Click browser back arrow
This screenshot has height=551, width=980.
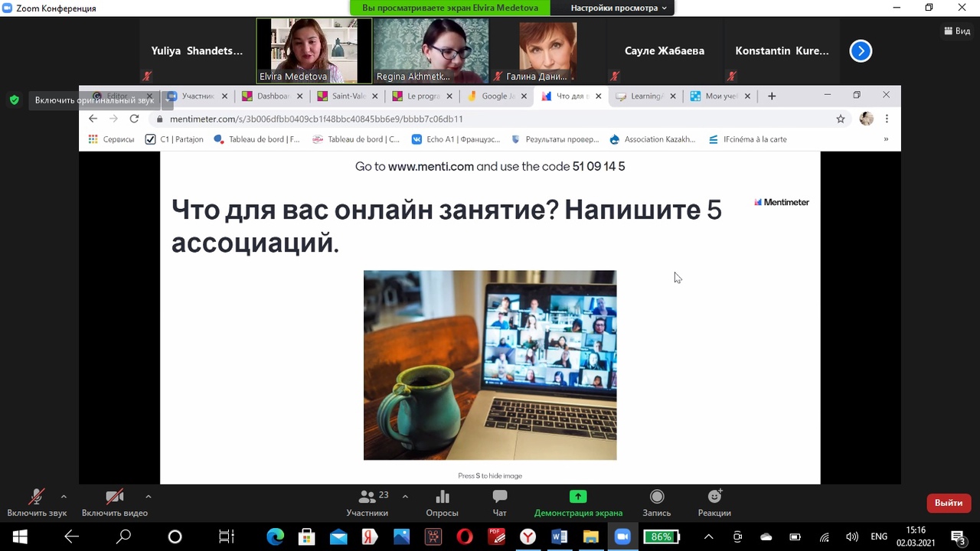[93, 119]
